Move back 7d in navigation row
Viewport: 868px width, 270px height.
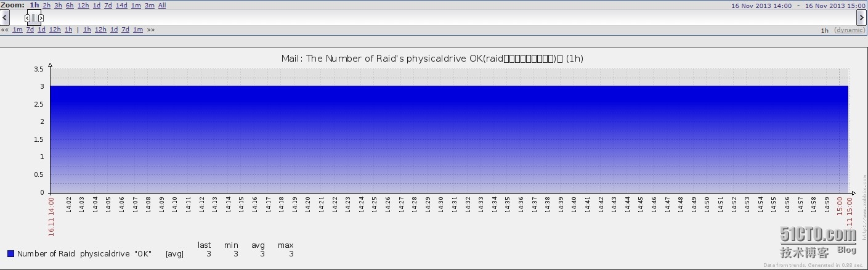click(x=30, y=30)
